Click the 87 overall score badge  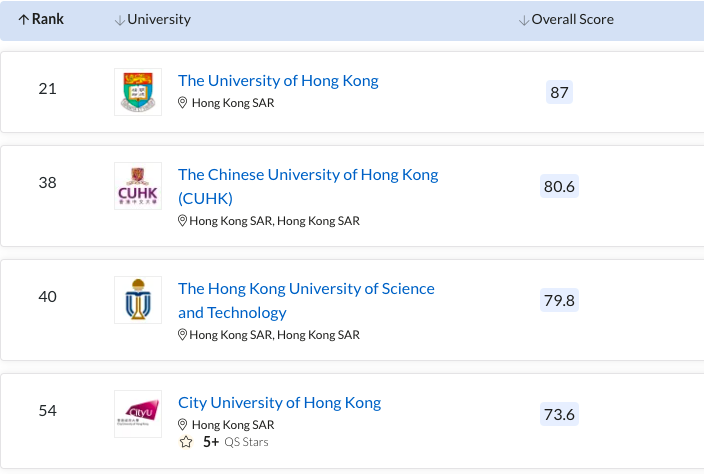click(559, 93)
